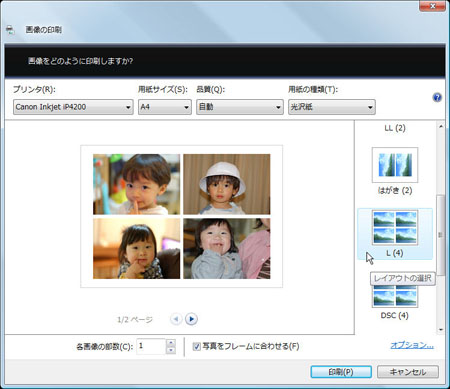Click the bottom-right preview photo of smiling baby
The image size is (450, 389).
227,249
